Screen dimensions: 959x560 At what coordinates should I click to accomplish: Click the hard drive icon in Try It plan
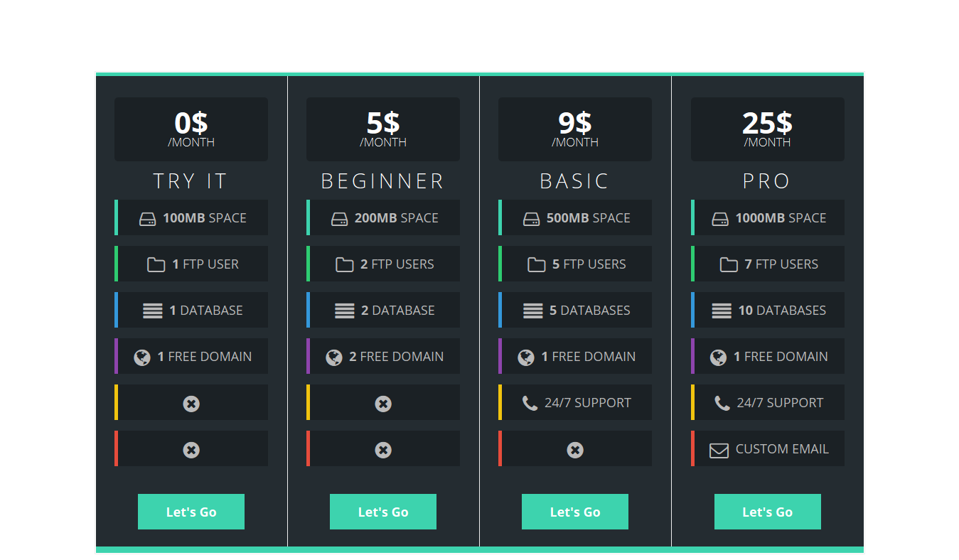[147, 219]
